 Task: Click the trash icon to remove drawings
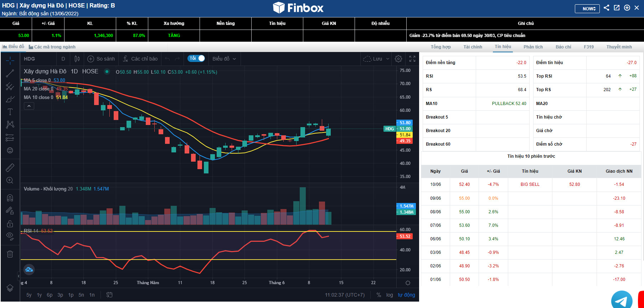(10, 254)
